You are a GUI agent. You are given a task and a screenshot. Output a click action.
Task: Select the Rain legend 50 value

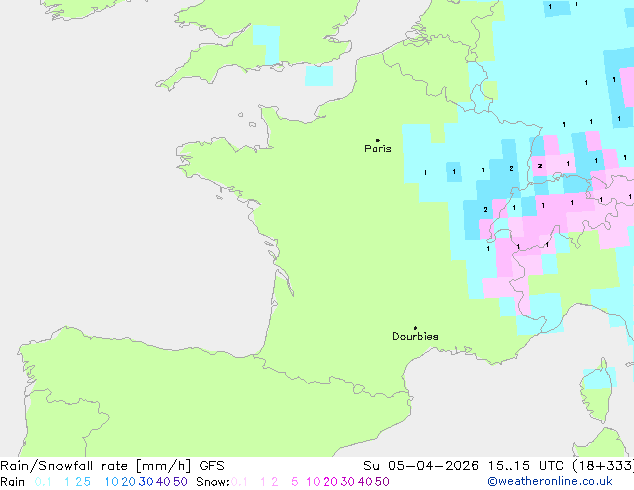point(180,482)
